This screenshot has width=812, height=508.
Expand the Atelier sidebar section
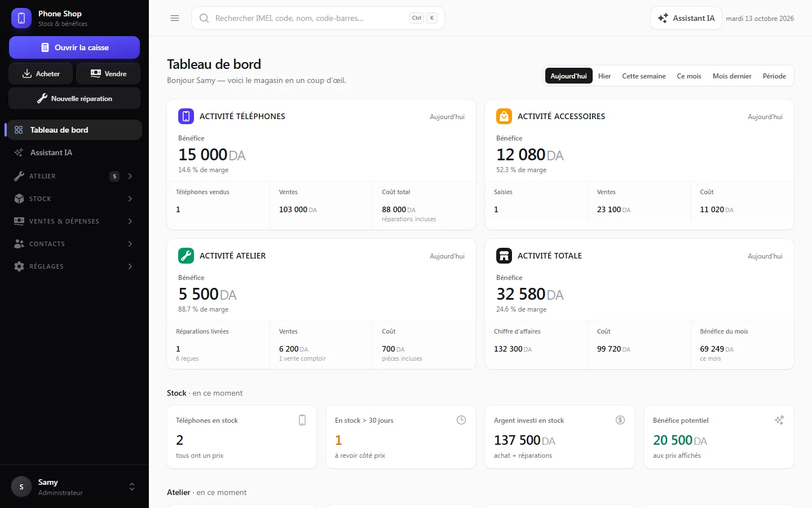[74, 176]
